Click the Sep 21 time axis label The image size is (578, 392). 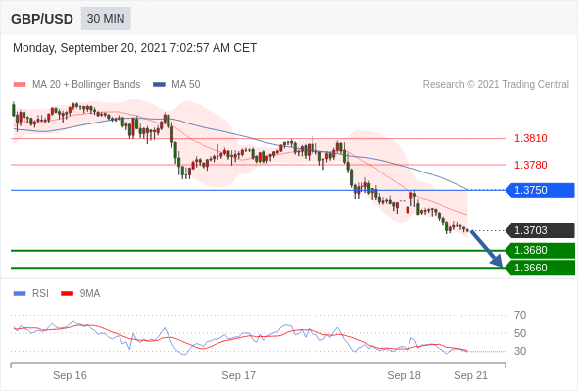[x=471, y=375]
